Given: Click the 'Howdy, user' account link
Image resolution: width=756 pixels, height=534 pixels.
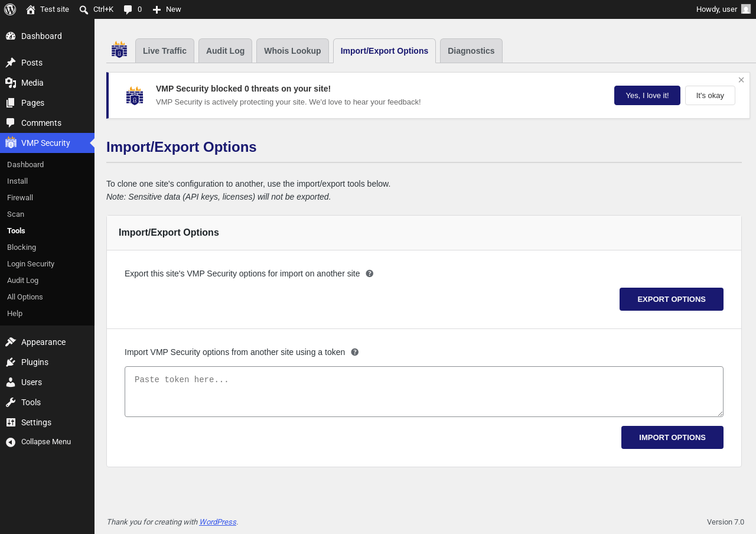Looking at the screenshot, I should (724, 9).
